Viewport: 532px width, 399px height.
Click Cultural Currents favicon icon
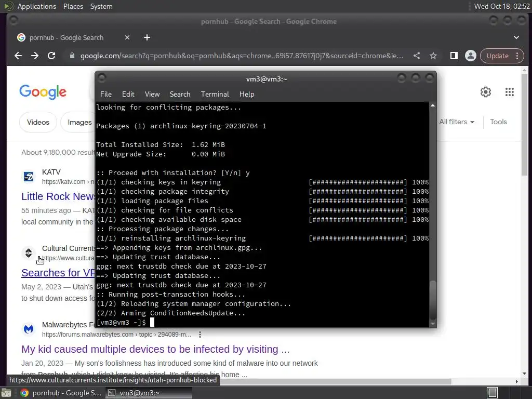coord(29,253)
